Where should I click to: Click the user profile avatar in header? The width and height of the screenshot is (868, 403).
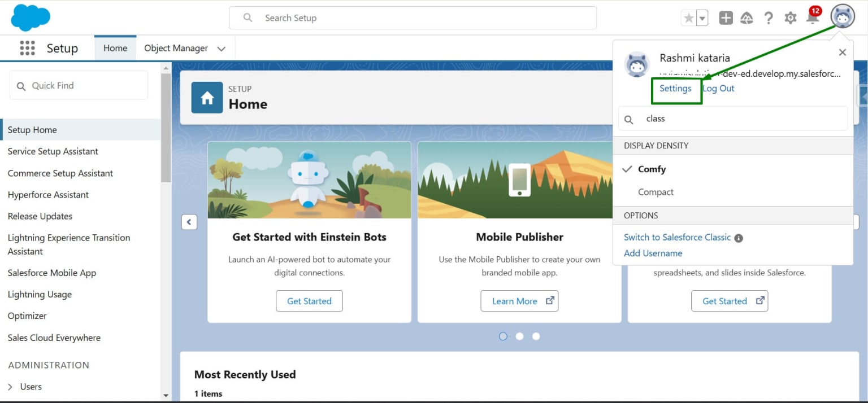843,17
